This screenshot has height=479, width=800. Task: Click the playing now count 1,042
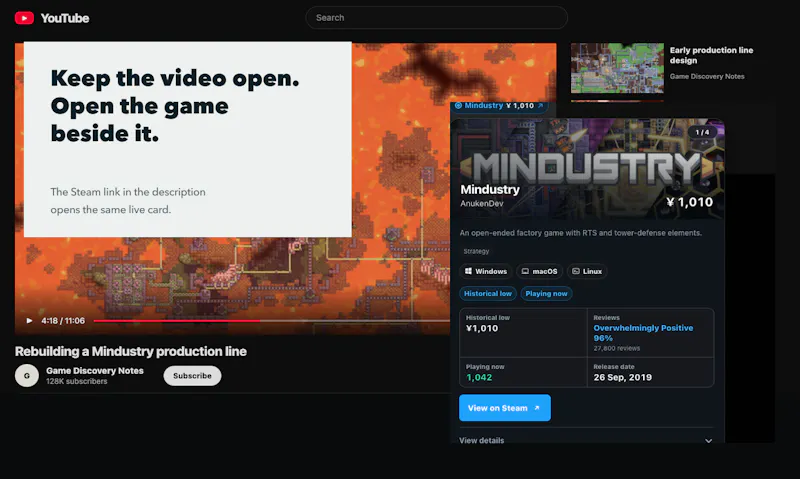tap(479, 377)
